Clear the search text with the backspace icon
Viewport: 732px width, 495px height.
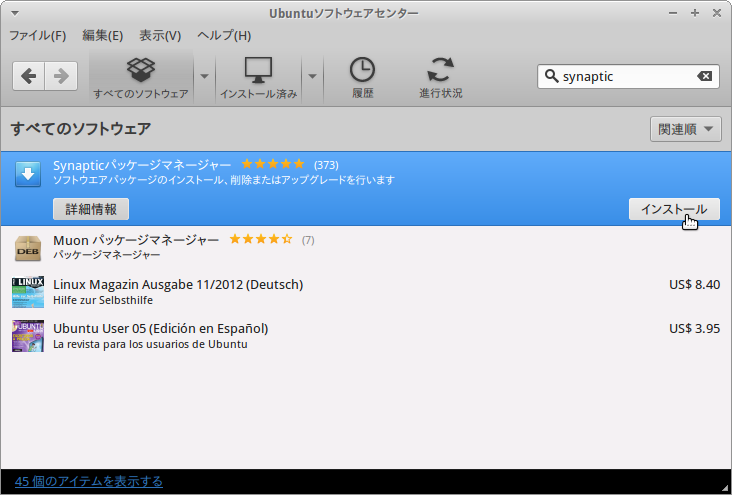[x=704, y=76]
